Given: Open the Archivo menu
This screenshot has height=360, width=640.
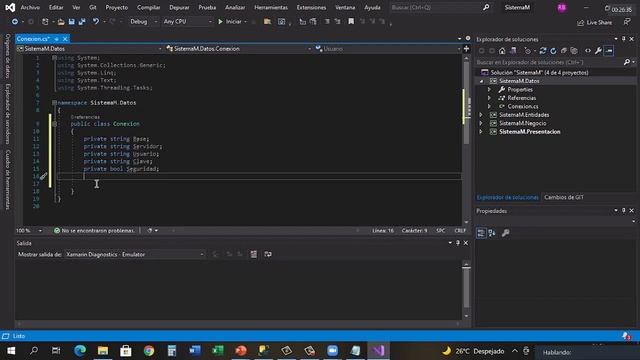Looking at the screenshot, I should (30, 7).
